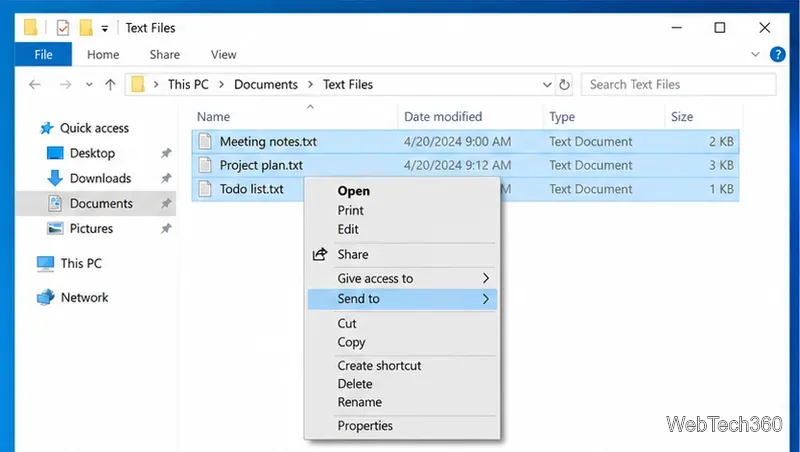The height and width of the screenshot is (452, 800).
Task: Switch to the Share ribbon tab
Action: 165,55
